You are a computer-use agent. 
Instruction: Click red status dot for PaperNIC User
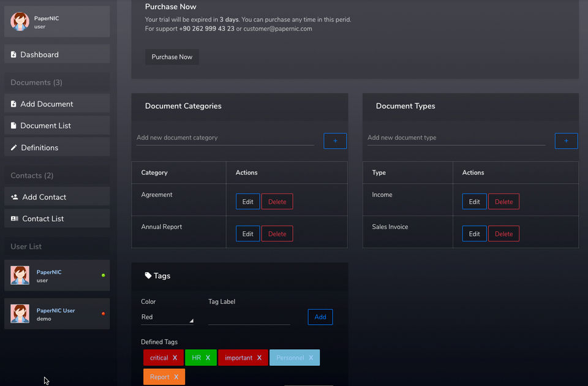(x=103, y=314)
